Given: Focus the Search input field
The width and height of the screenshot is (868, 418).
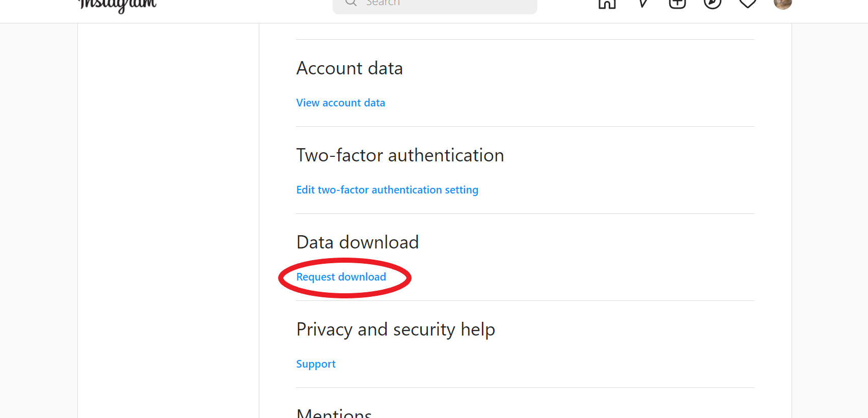Looking at the screenshot, I should click(x=435, y=5).
